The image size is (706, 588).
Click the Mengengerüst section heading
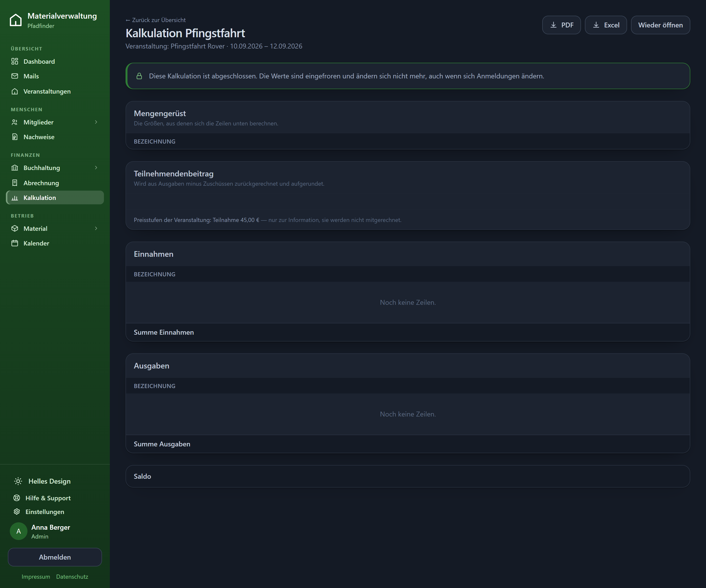[160, 114]
